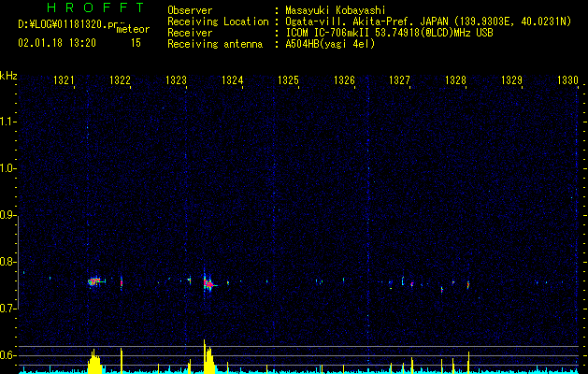Click the 0.8 kHz frequency label
The width and height of the screenshot is (588, 374).
(8, 262)
